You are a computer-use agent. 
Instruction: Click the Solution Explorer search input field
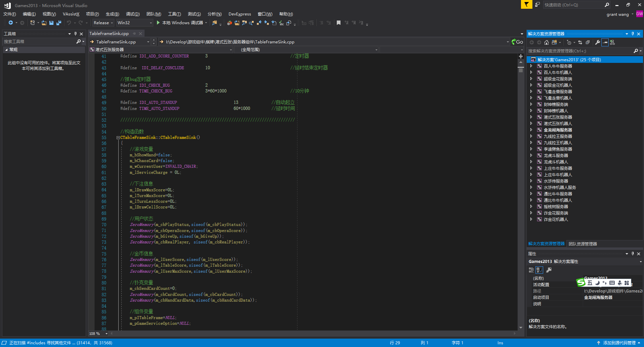[580, 51]
